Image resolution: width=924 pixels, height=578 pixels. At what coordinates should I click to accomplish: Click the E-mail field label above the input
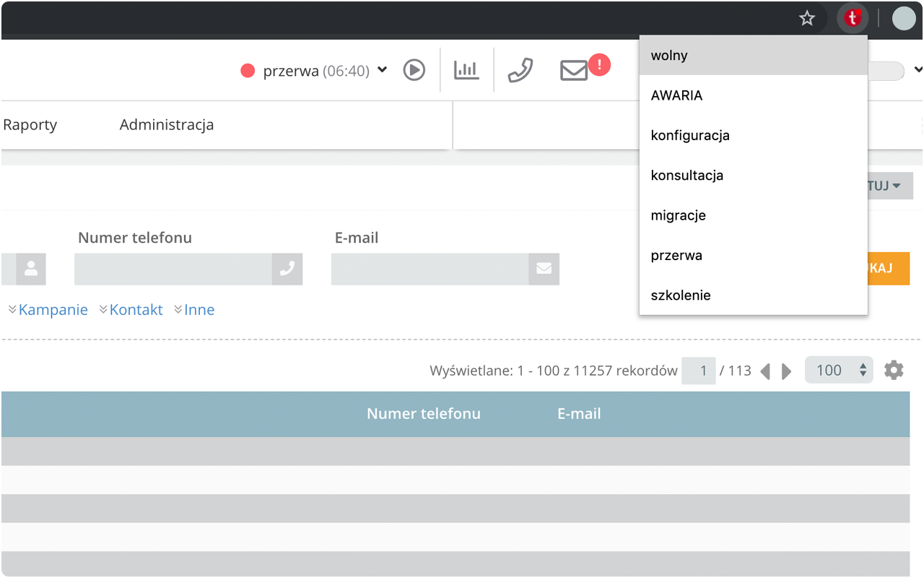[x=357, y=238]
